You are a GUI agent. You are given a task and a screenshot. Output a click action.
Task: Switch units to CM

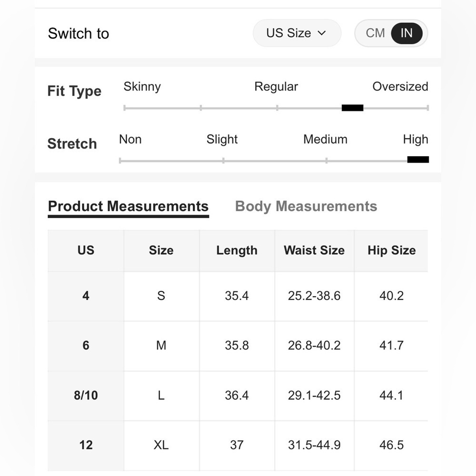pyautogui.click(x=375, y=33)
